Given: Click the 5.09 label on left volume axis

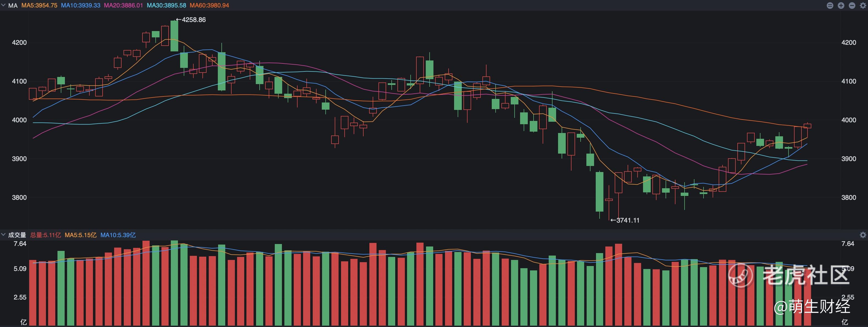Looking at the screenshot, I should tap(20, 269).
